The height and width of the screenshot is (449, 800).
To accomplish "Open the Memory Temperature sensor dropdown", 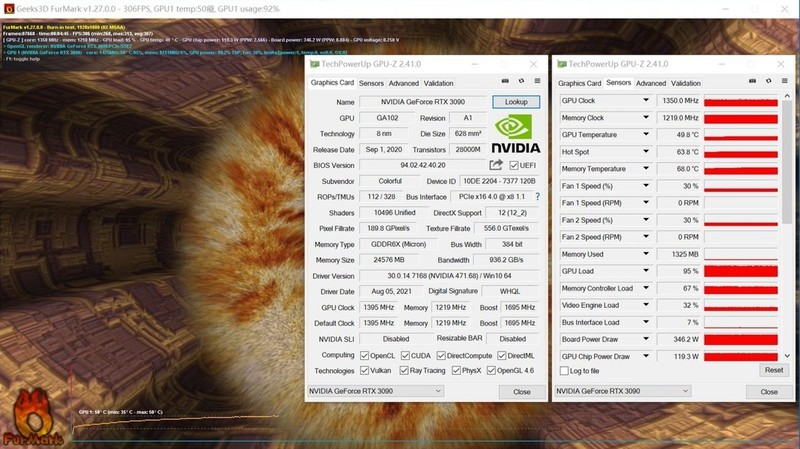I will pyautogui.click(x=646, y=168).
